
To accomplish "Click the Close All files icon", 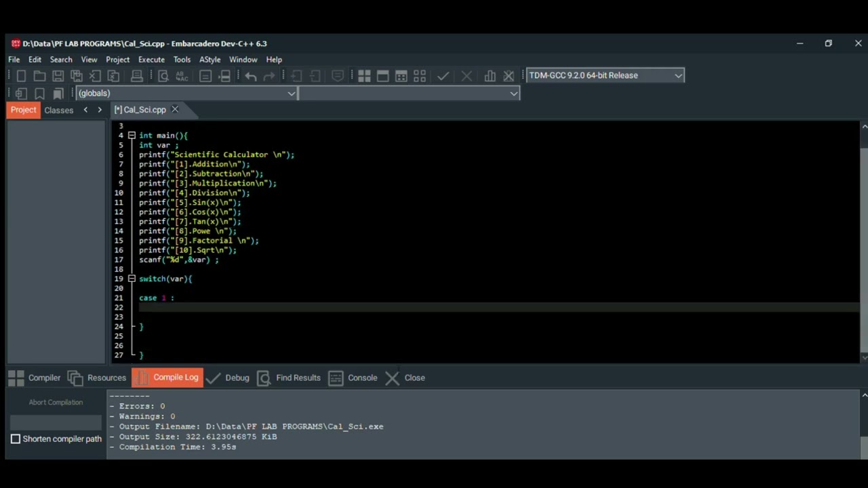I will [113, 76].
